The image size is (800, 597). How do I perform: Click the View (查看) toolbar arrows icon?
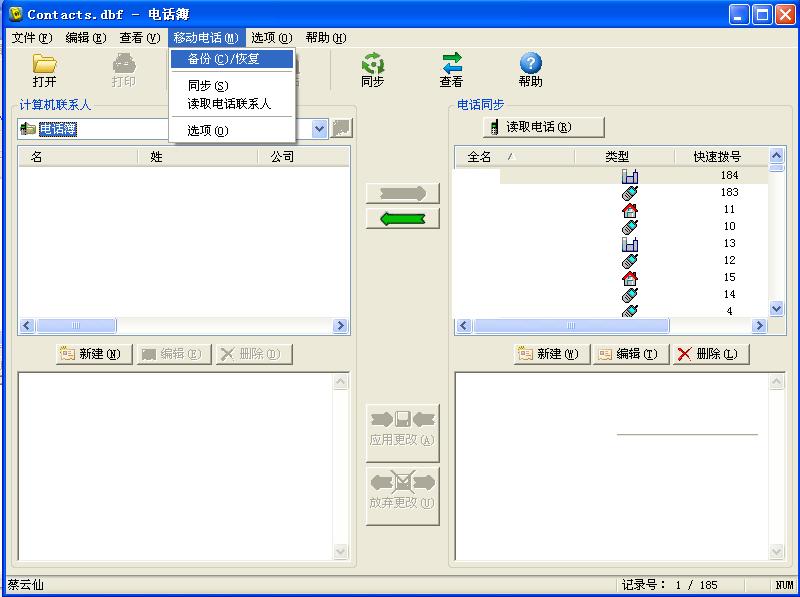click(452, 63)
